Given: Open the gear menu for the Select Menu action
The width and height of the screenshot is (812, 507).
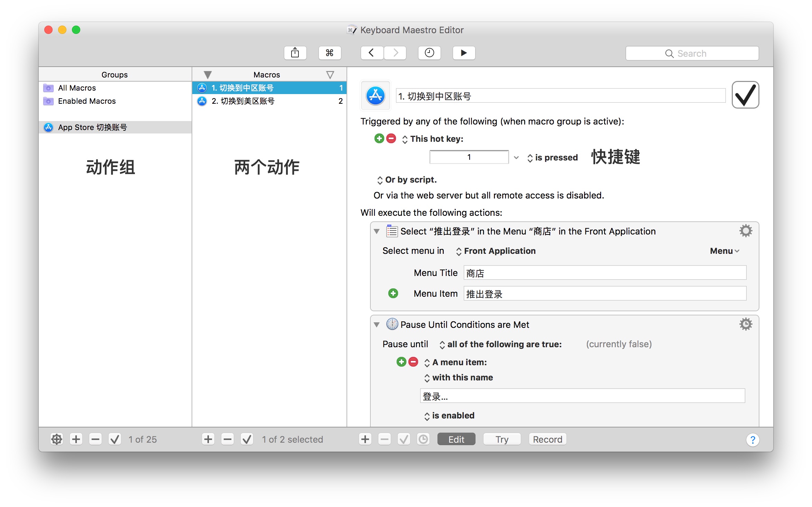Looking at the screenshot, I should [746, 231].
